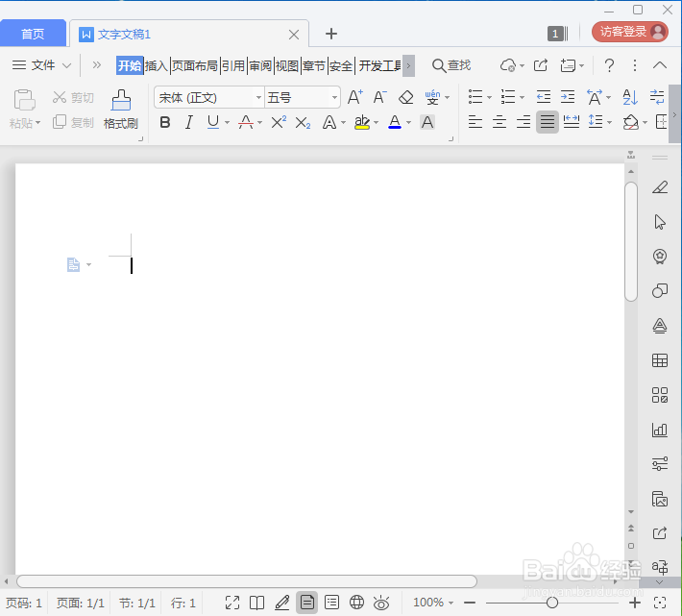Toggle Underline formatting
This screenshot has width=682, height=616.
tap(212, 122)
